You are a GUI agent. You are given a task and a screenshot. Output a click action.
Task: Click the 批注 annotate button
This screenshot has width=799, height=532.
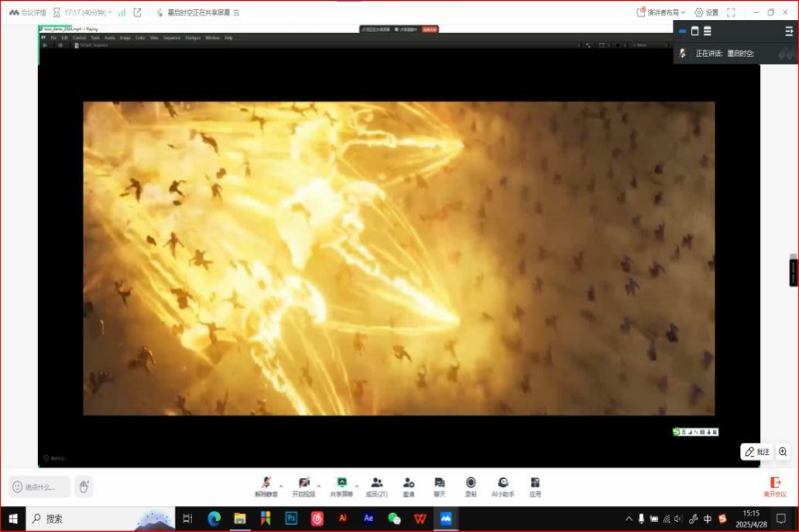pyautogui.click(x=756, y=452)
